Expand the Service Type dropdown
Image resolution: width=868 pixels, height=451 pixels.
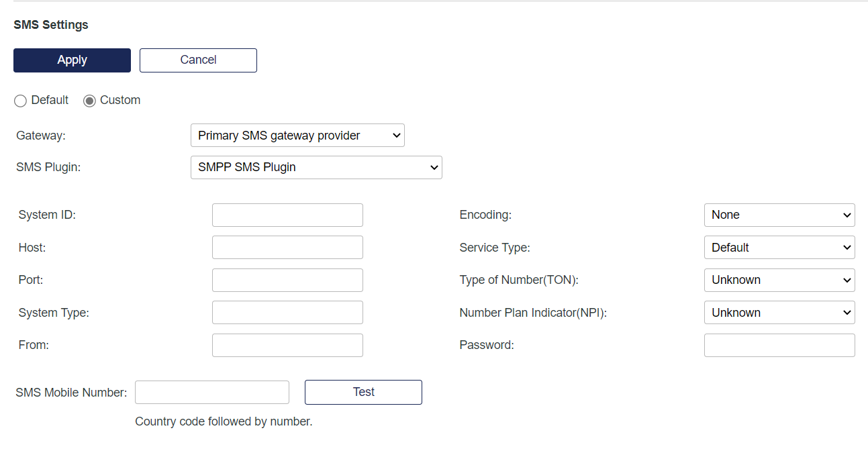click(779, 248)
